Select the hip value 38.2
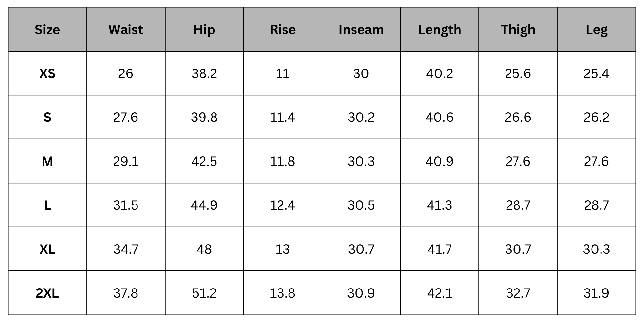Viewport: 644px width, 322px height. tap(204, 74)
